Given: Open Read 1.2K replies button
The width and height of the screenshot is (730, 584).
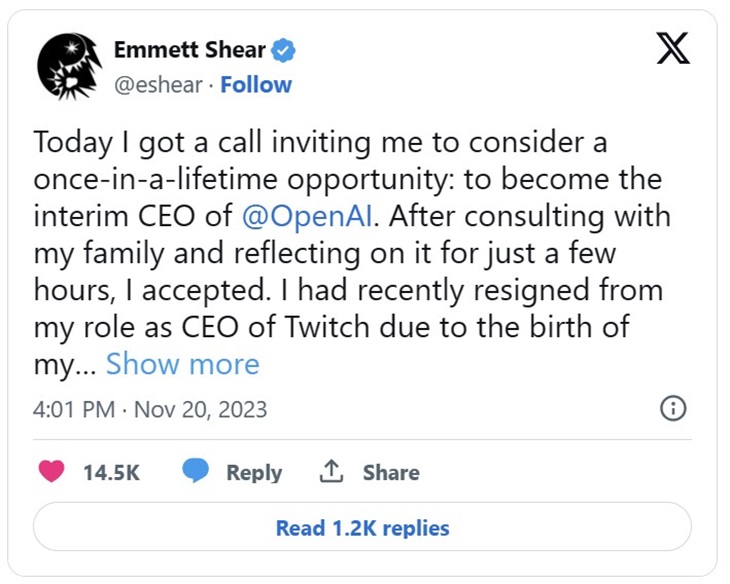Looking at the screenshot, I should point(362,527).
